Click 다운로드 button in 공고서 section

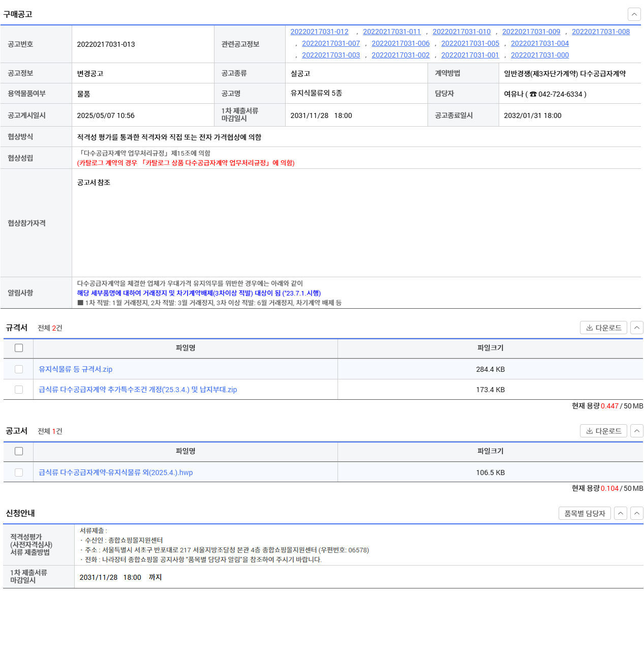point(603,431)
